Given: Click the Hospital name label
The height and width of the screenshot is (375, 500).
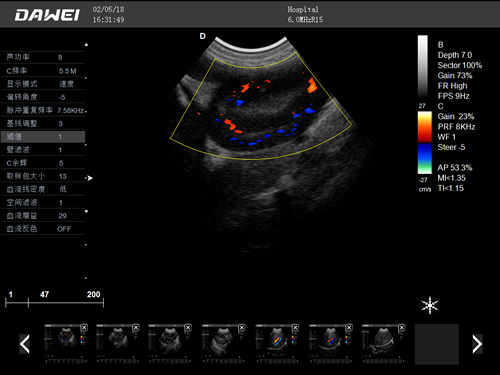Looking at the screenshot, I should [x=303, y=9].
